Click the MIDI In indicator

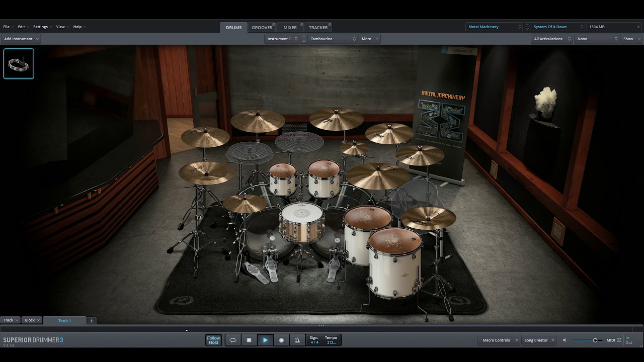tap(627, 338)
